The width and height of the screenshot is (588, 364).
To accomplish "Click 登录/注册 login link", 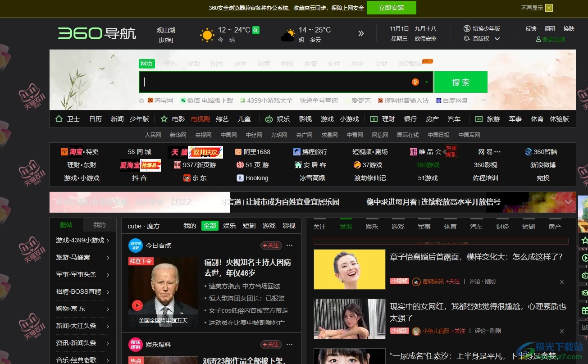I will 551,39.
